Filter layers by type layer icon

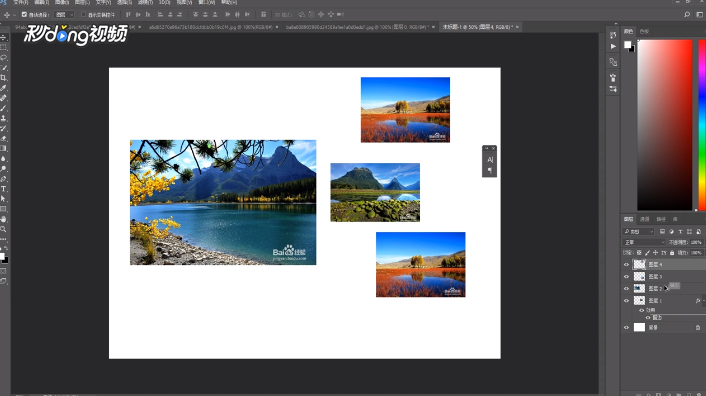click(x=680, y=231)
